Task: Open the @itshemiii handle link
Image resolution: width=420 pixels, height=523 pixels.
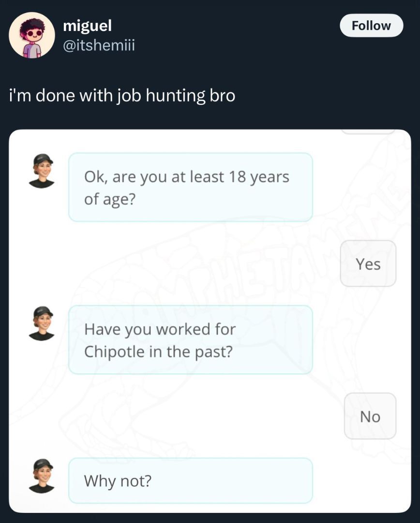Action: pyautogui.click(x=99, y=45)
